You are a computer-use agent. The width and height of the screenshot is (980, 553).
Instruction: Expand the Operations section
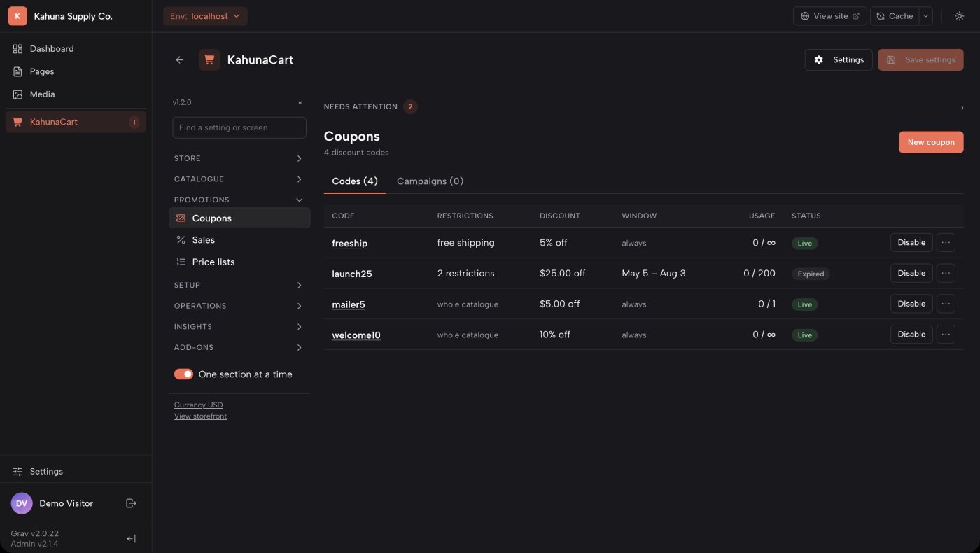tap(239, 306)
